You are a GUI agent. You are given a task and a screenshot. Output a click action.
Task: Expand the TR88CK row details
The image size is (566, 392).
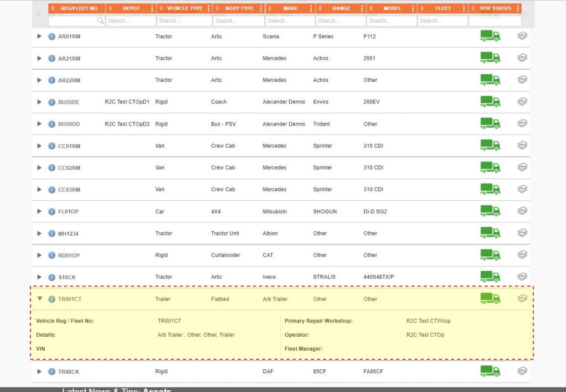(39, 371)
